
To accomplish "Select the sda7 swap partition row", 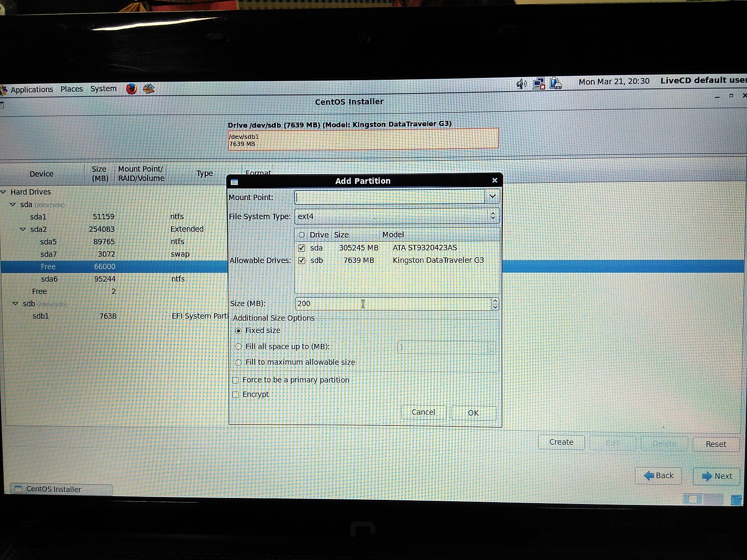I will click(x=114, y=254).
